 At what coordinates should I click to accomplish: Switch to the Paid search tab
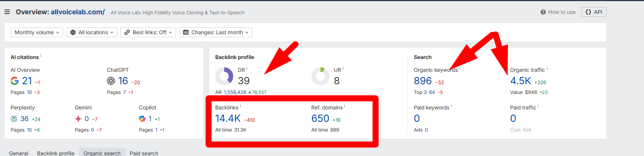coord(144,153)
